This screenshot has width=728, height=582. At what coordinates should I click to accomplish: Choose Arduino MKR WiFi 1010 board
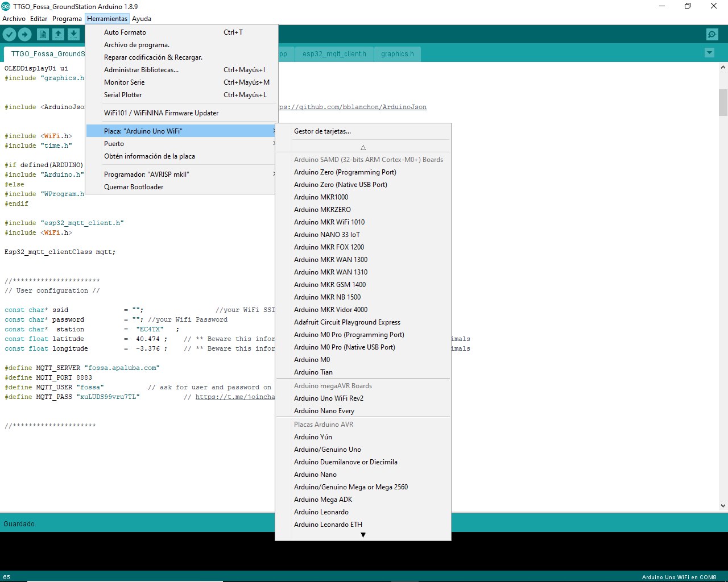[329, 222]
